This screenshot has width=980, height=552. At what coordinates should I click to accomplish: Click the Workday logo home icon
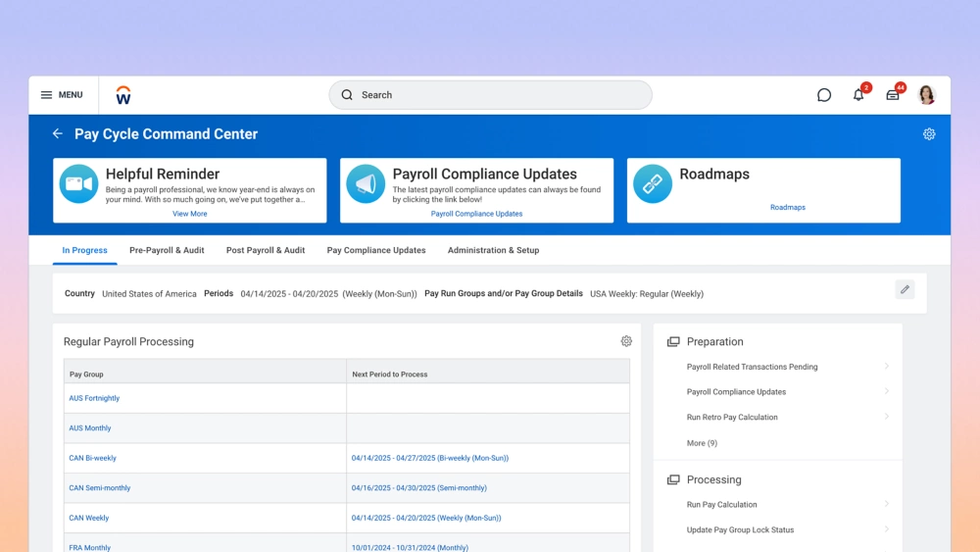tap(123, 95)
